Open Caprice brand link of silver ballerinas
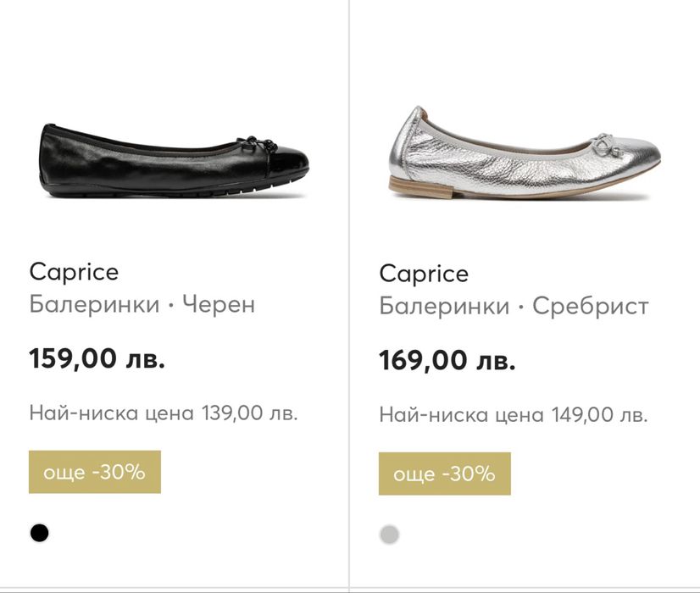Viewport: 700px width, 593px height. (424, 274)
